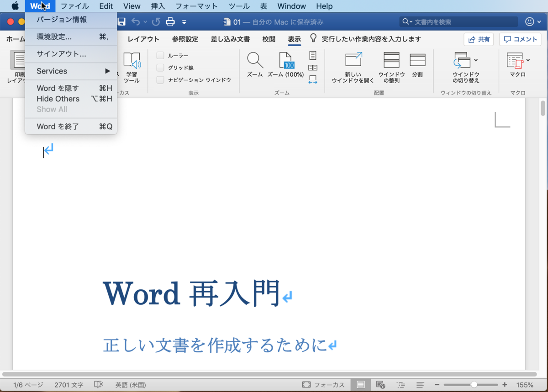
Task: Open the feedback smiley icon
Action: point(530,21)
